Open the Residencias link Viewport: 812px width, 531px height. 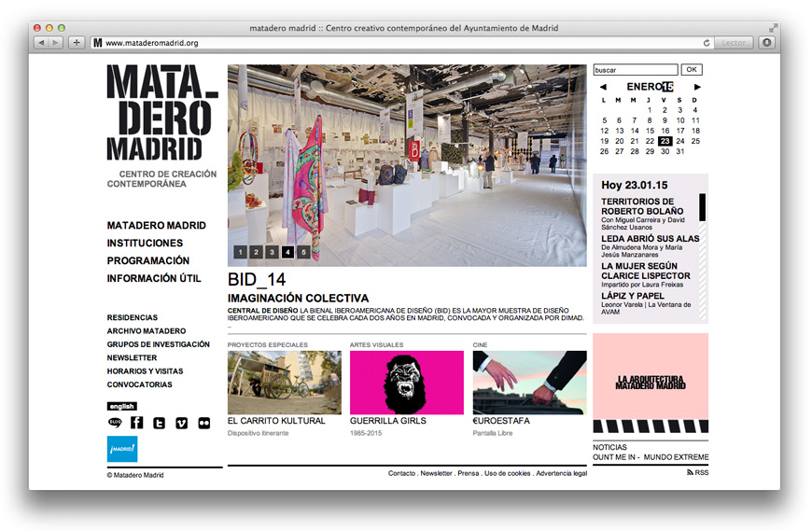[x=132, y=317]
